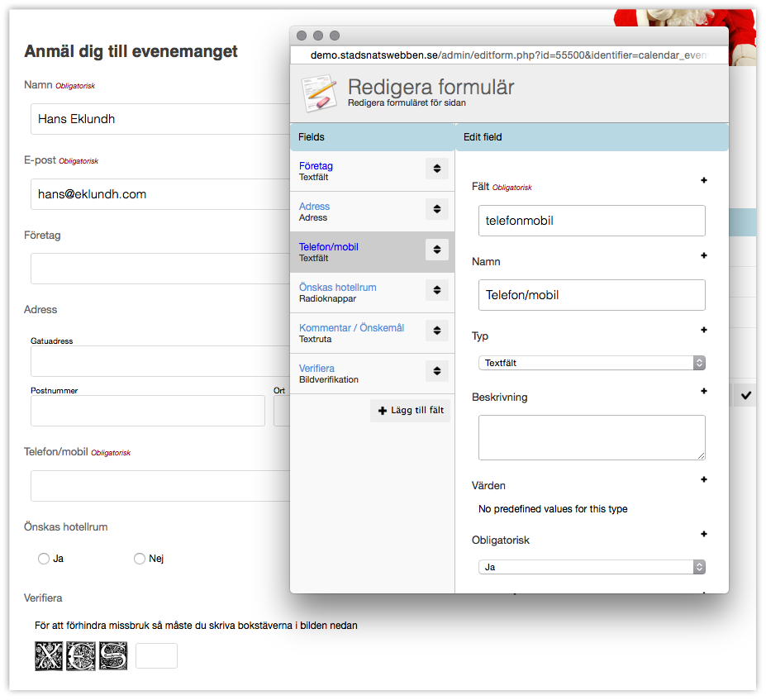Click plus icon next to Fält label
Viewport: 766px width, 700px height.
tap(704, 180)
